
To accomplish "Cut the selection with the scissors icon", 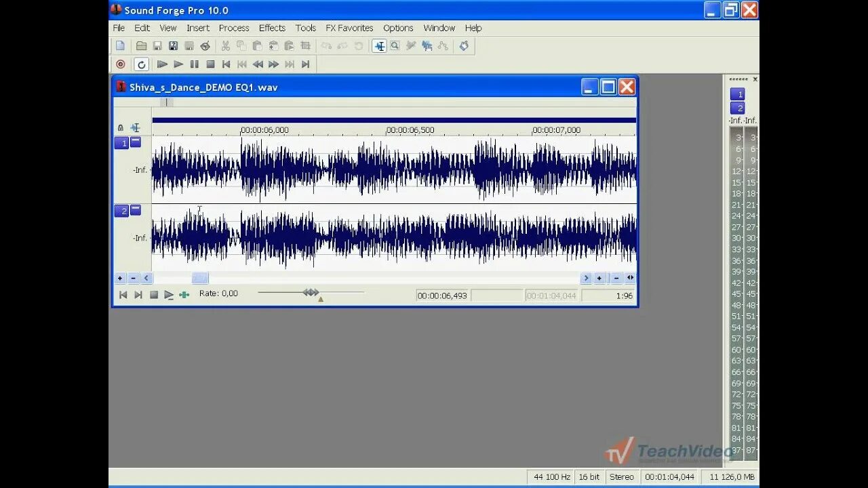I will coord(225,46).
